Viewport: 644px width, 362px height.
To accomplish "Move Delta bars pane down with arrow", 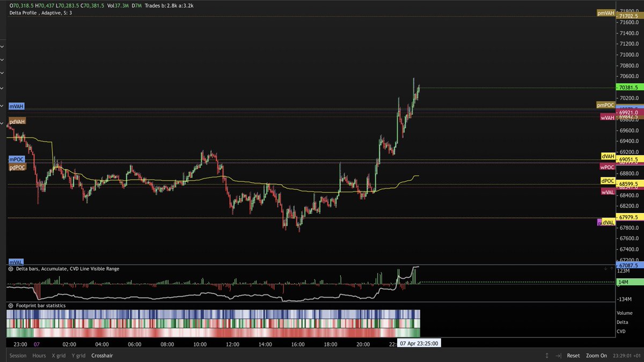I will (605, 268).
